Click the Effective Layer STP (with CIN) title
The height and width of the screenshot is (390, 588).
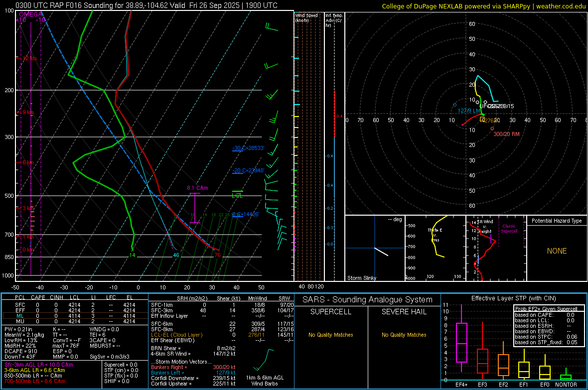click(513, 298)
